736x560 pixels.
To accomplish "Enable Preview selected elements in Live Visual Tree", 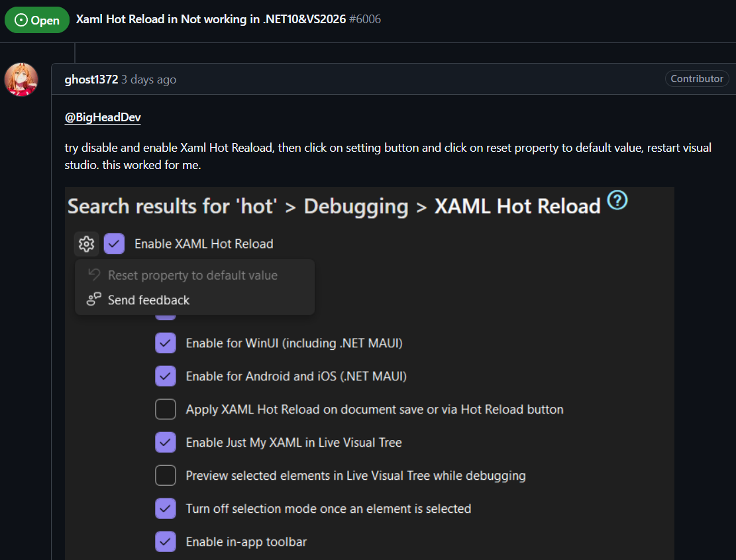I will 165,475.
